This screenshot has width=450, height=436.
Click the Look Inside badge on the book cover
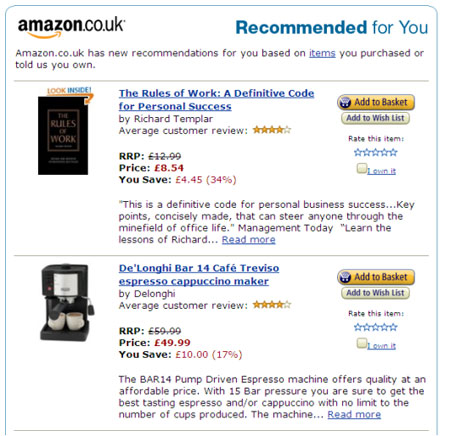69,91
